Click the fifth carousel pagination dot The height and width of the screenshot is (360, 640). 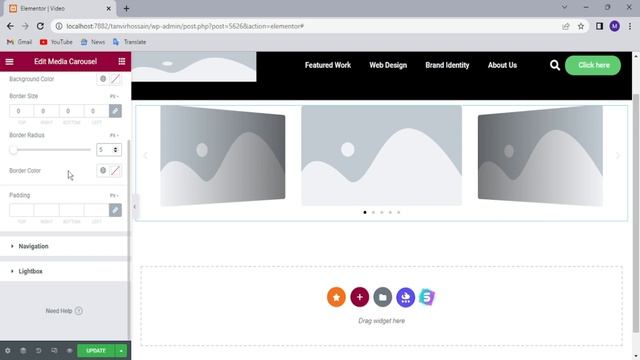(399, 212)
